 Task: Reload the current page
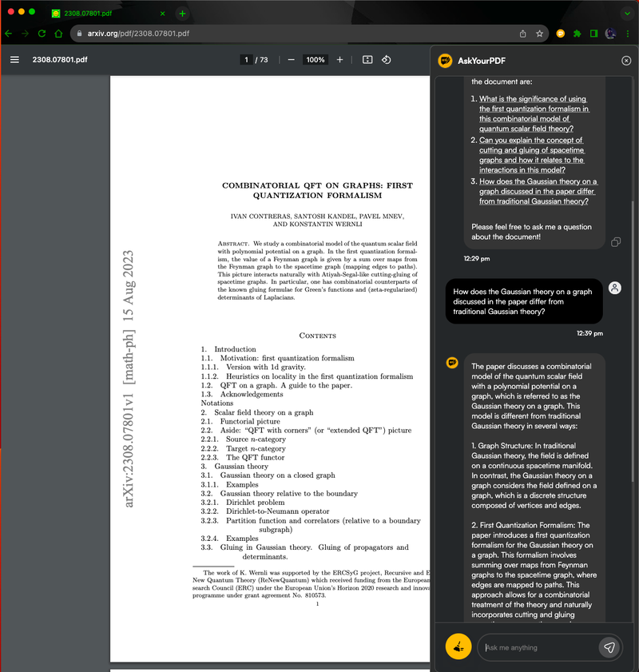click(41, 34)
